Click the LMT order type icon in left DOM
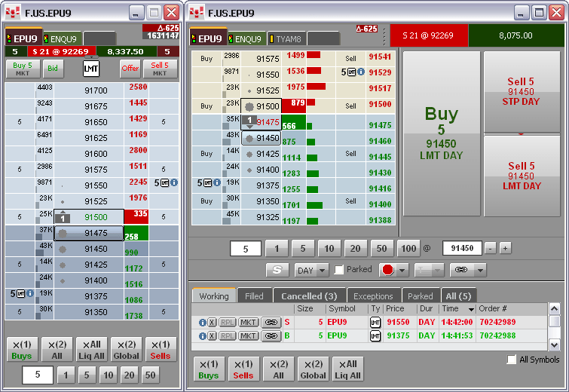The width and height of the screenshot is (569, 392). point(90,69)
